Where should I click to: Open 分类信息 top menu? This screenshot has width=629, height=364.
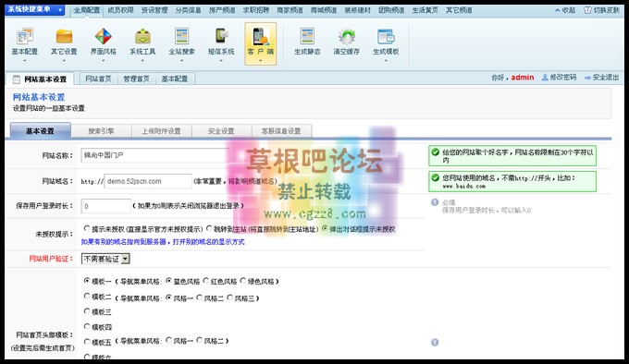click(x=188, y=10)
